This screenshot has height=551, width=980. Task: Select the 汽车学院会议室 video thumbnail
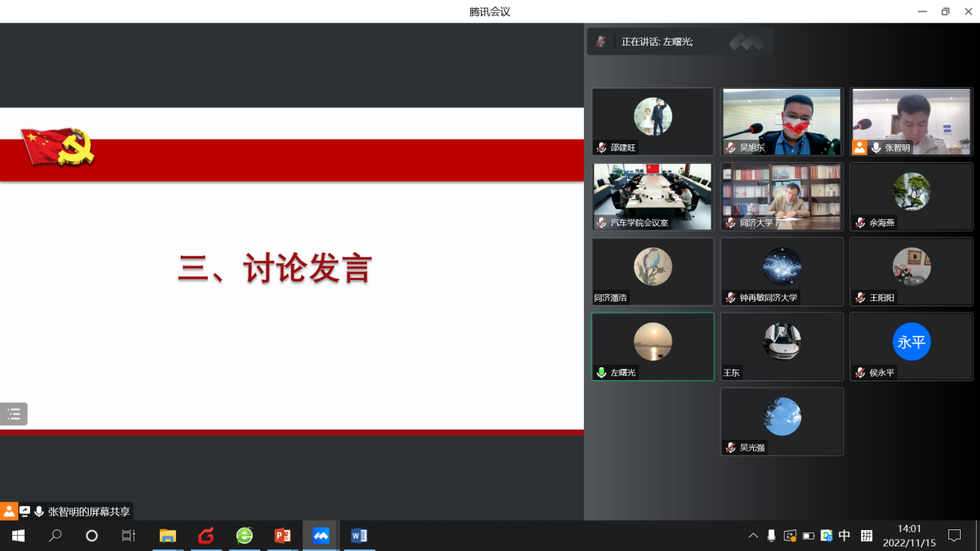click(653, 196)
